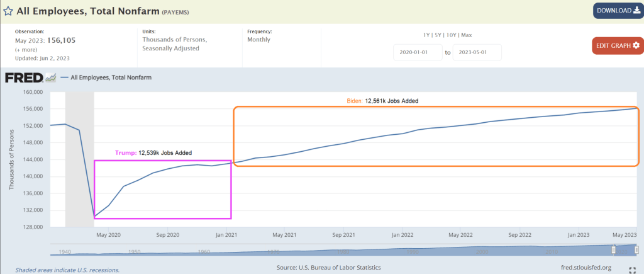Open fullscreen view with the expand icon
Viewport: 644px width, 274px height.
[x=632, y=270]
